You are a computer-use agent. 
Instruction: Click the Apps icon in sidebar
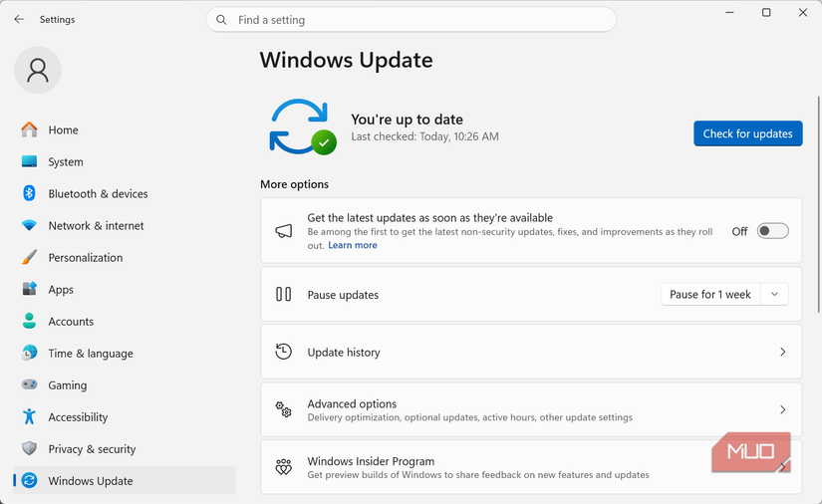pyautogui.click(x=29, y=289)
